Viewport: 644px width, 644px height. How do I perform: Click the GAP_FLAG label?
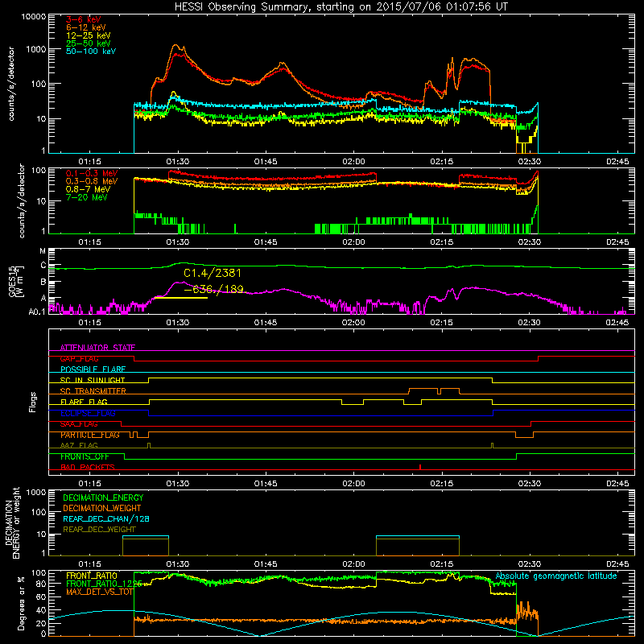click(79, 358)
